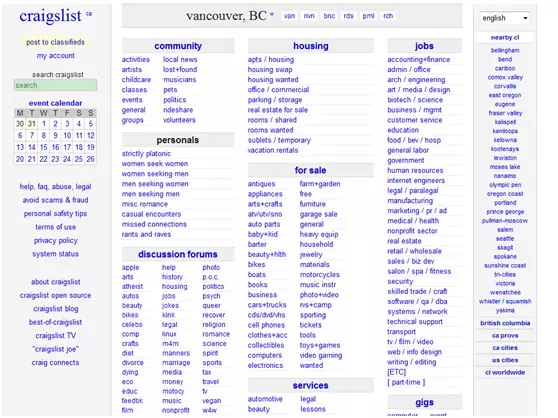This screenshot has height=418, width=558.
Task: Open my account link
Action: click(56, 55)
